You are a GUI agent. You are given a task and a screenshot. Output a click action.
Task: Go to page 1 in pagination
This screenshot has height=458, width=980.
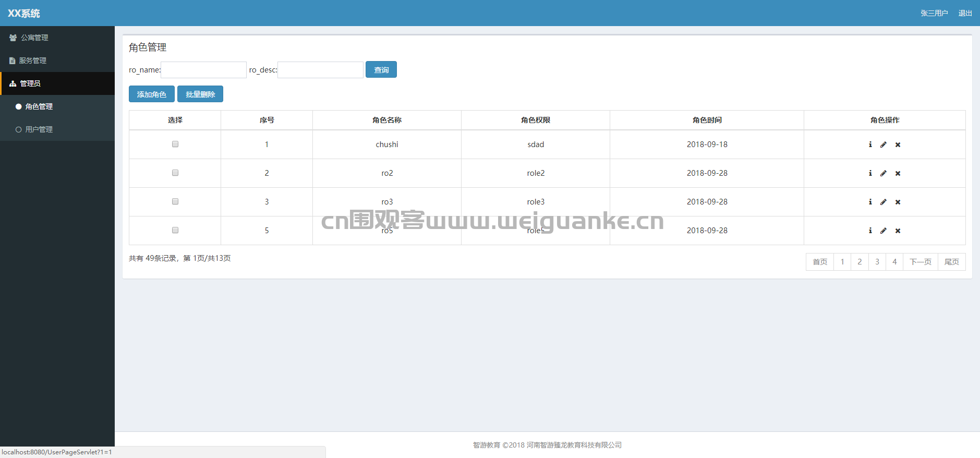pos(842,262)
